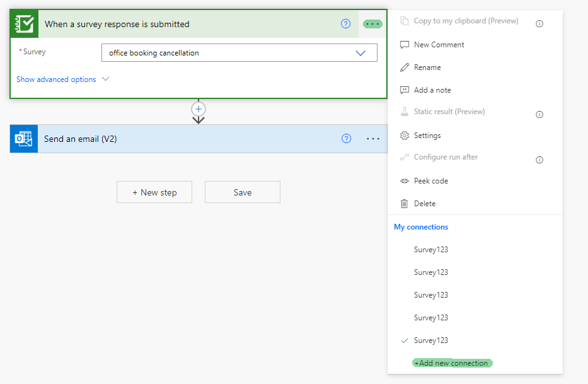Image resolution: width=588 pixels, height=384 pixels.
Task: Click Add new connection
Action: point(452,363)
